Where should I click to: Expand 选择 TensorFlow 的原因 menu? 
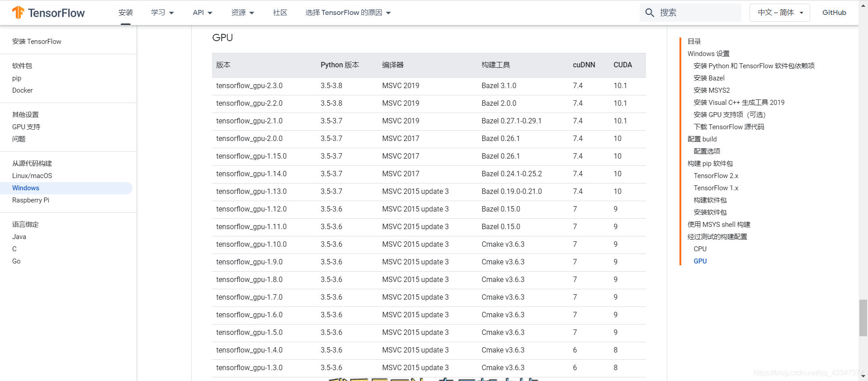point(348,13)
